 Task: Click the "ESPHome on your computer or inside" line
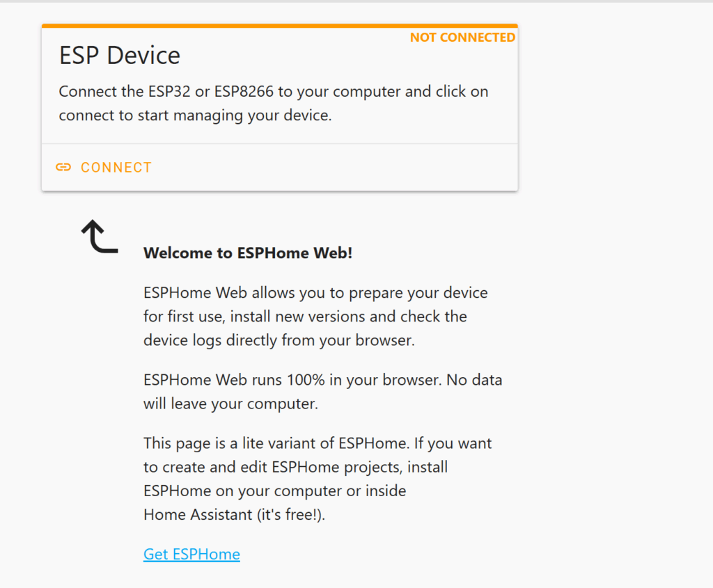[274, 491]
